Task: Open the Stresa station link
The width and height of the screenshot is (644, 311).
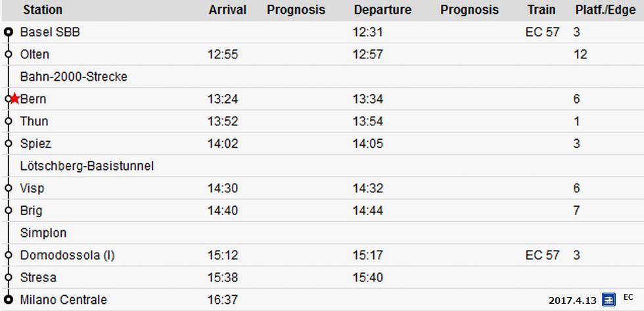Action: [x=38, y=278]
